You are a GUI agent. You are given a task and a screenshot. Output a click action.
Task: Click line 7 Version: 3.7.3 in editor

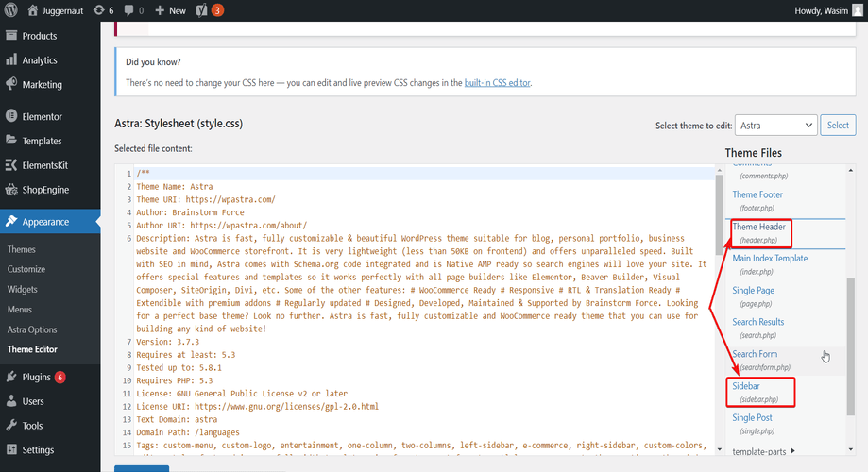coord(168,342)
